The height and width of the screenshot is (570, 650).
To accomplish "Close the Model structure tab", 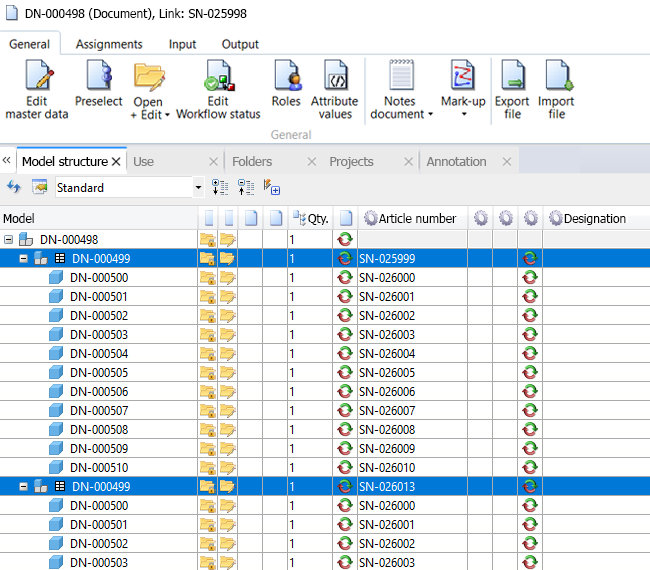I will (116, 161).
